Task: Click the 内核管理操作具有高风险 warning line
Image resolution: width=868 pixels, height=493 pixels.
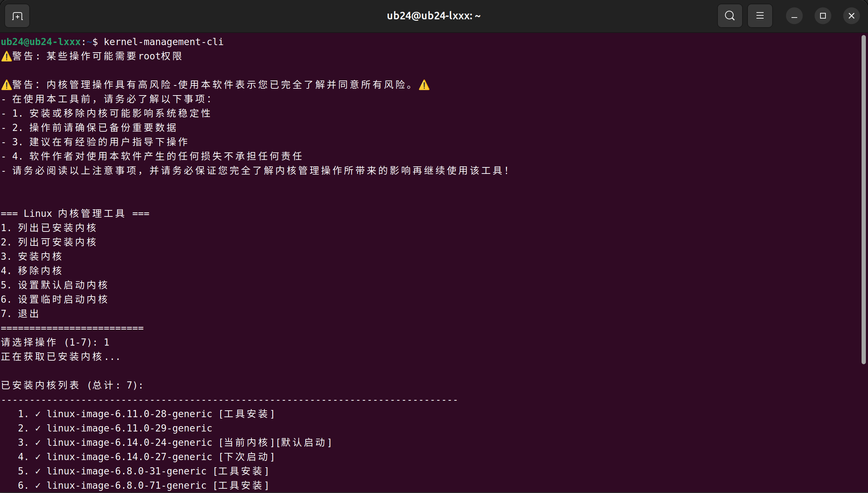Action: [x=216, y=85]
